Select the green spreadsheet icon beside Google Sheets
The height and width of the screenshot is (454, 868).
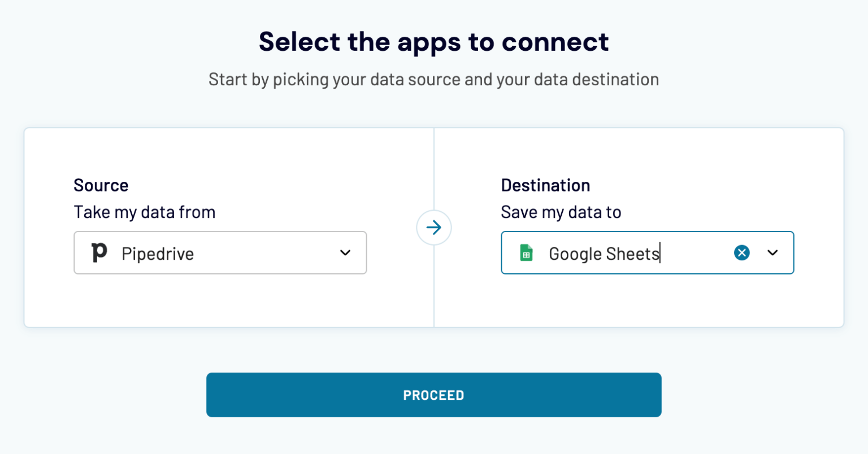click(526, 254)
